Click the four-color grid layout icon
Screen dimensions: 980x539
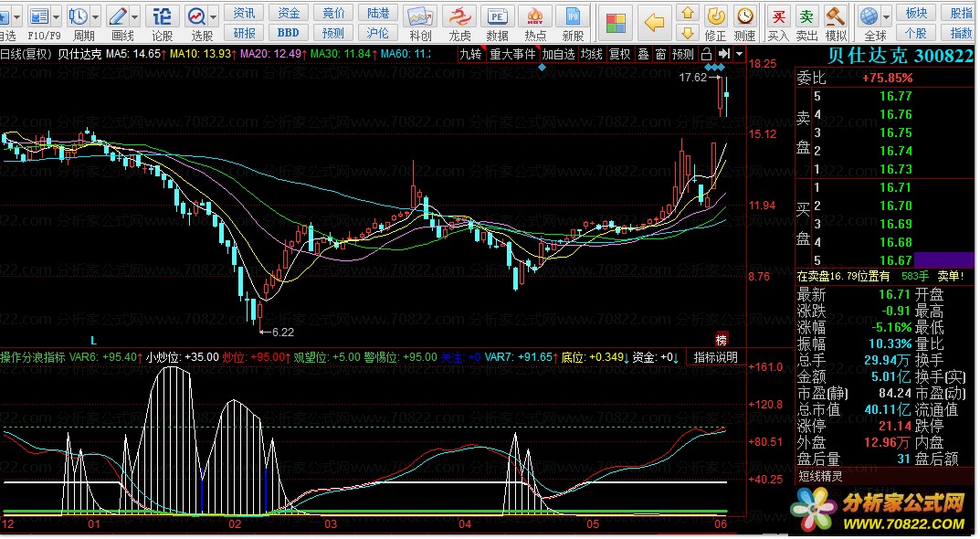616,23
